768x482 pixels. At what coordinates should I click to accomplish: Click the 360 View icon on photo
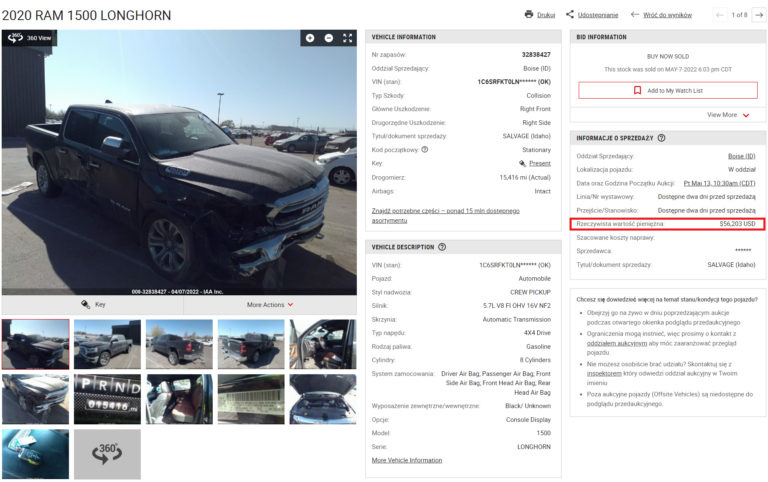click(15, 38)
